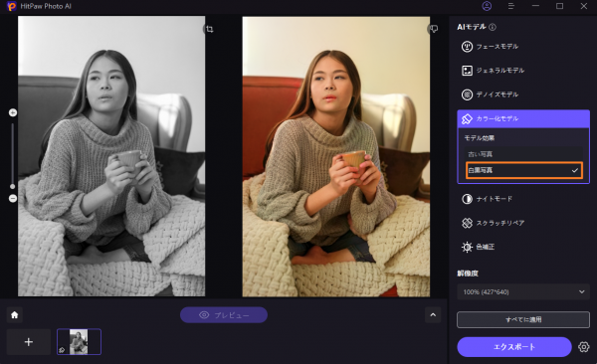
Task: Maximize the HitPaw window
Action: pyautogui.click(x=559, y=6)
